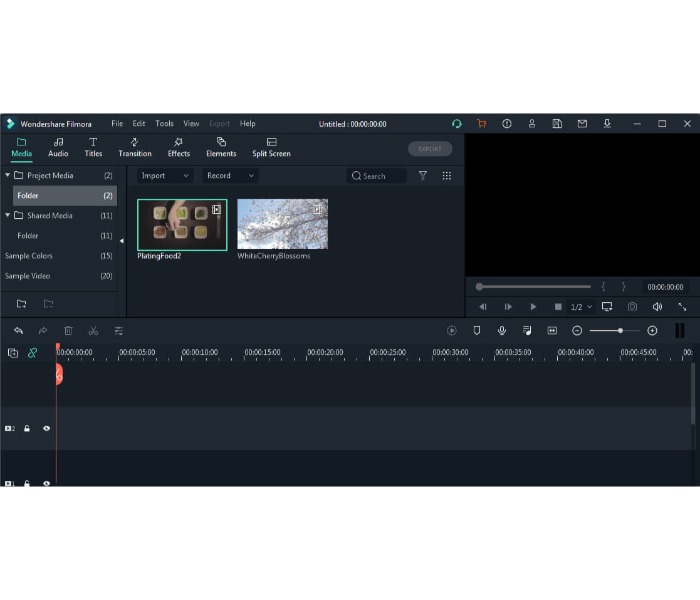Open the Edit menu
The image size is (700, 600).
tap(139, 124)
